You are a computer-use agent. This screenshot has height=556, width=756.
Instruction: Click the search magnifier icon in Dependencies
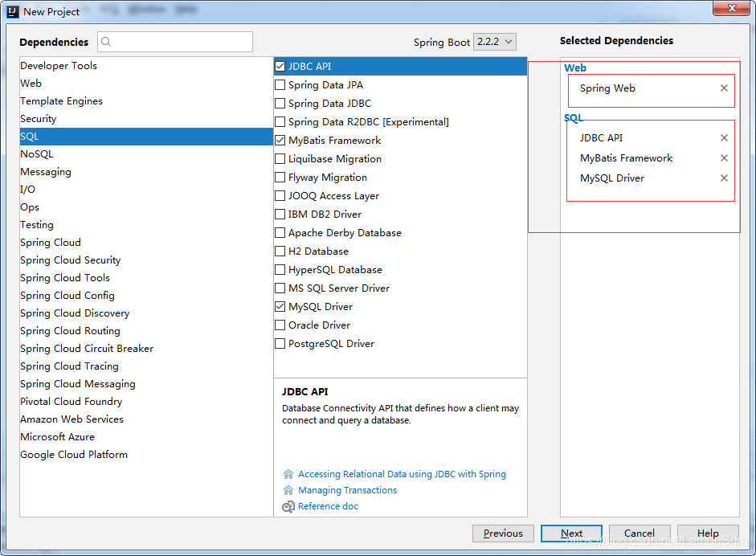click(106, 42)
